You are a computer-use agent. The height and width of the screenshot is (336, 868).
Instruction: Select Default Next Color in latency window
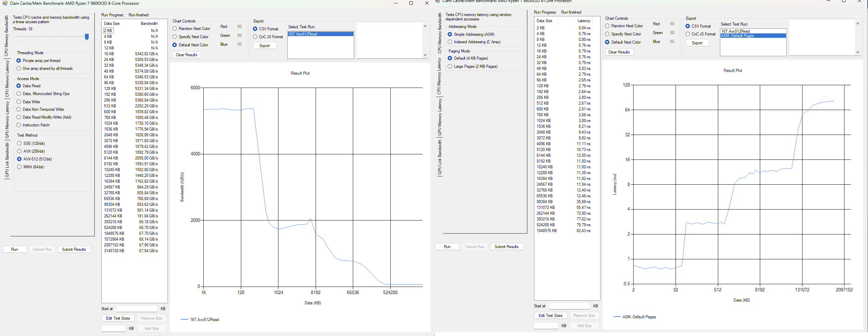(623, 42)
